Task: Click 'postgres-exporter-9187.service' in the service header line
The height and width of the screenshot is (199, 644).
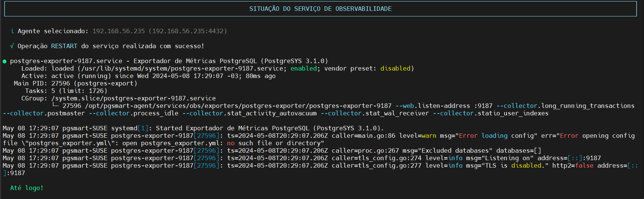Action: point(66,61)
